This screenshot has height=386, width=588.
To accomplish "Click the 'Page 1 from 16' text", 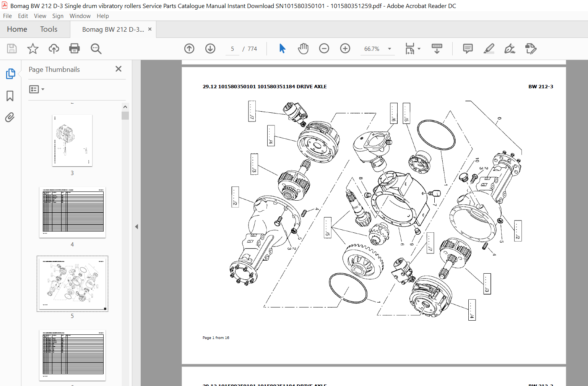I will pyautogui.click(x=216, y=338).
